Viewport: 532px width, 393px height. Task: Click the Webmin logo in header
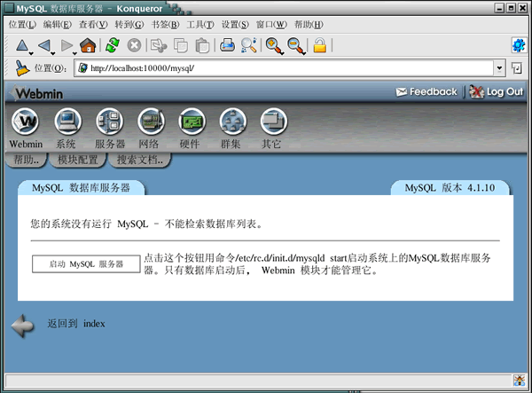36,93
